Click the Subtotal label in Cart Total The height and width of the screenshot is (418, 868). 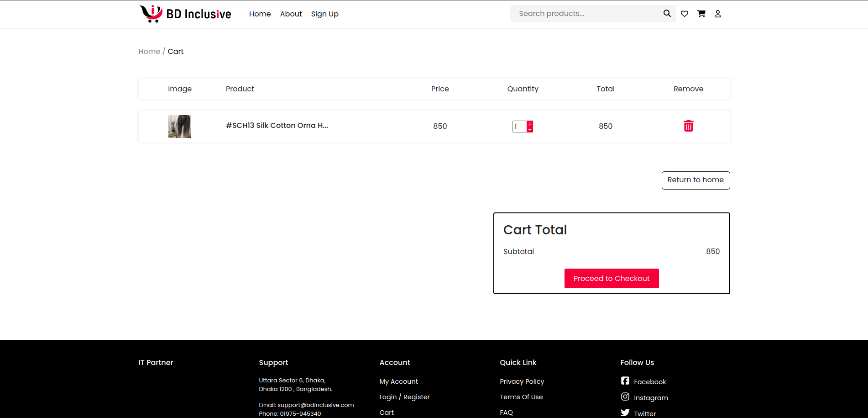[518, 251]
